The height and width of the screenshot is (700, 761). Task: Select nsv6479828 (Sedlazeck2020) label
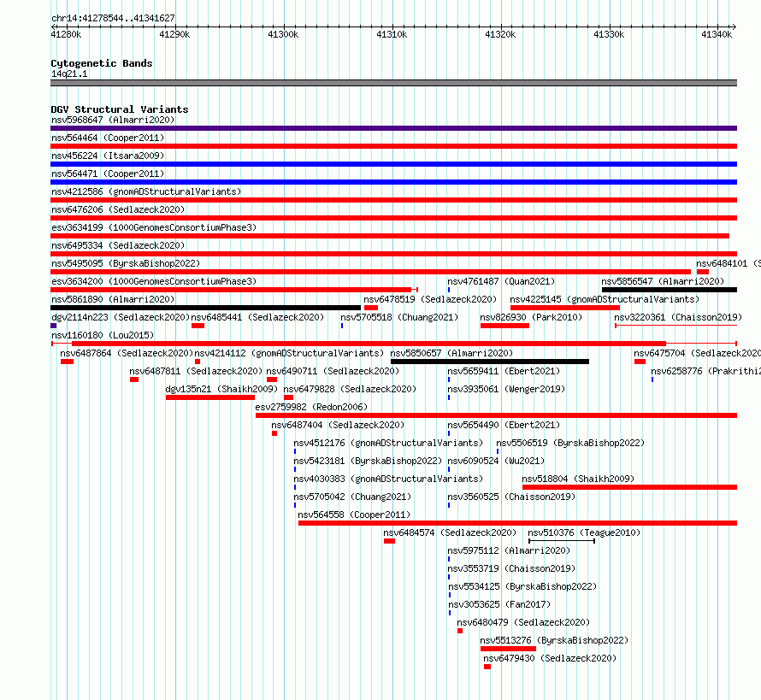point(350,389)
